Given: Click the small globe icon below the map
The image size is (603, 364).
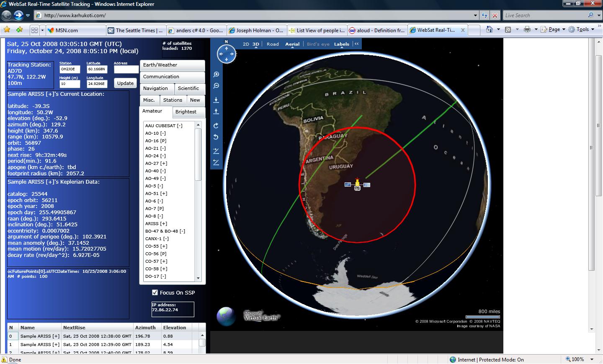Looking at the screenshot, I should [x=226, y=316].
